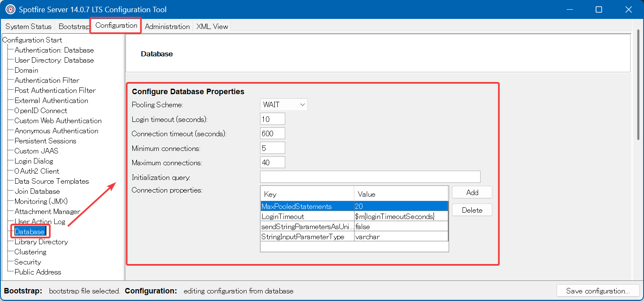Open Post Authentication Filter settings
The height and width of the screenshot is (301, 644).
55,90
